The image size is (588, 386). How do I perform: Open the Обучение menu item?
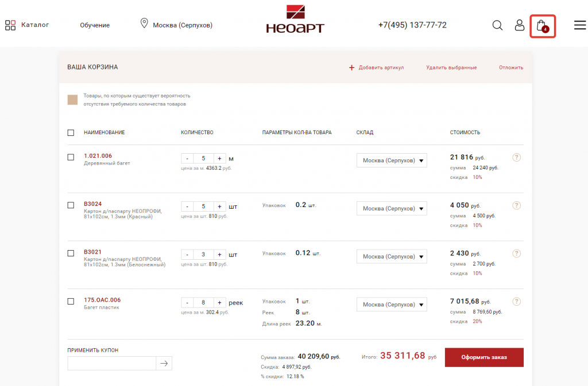point(95,25)
